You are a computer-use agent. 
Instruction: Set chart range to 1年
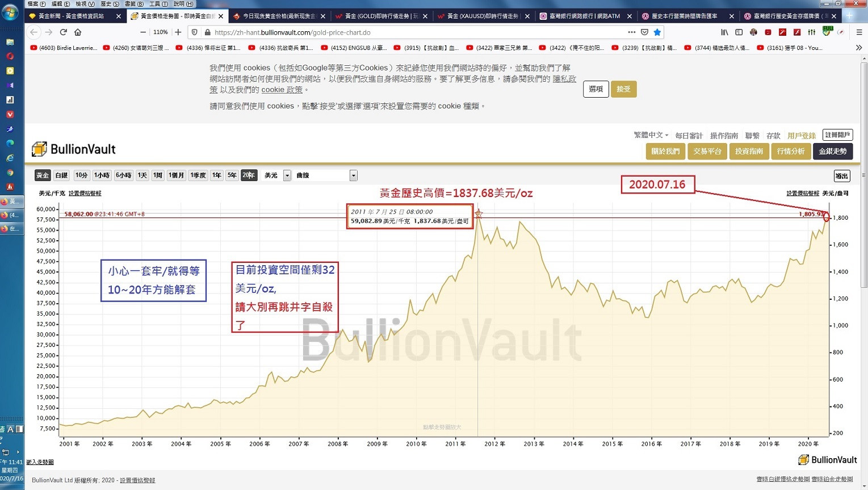[x=217, y=175]
